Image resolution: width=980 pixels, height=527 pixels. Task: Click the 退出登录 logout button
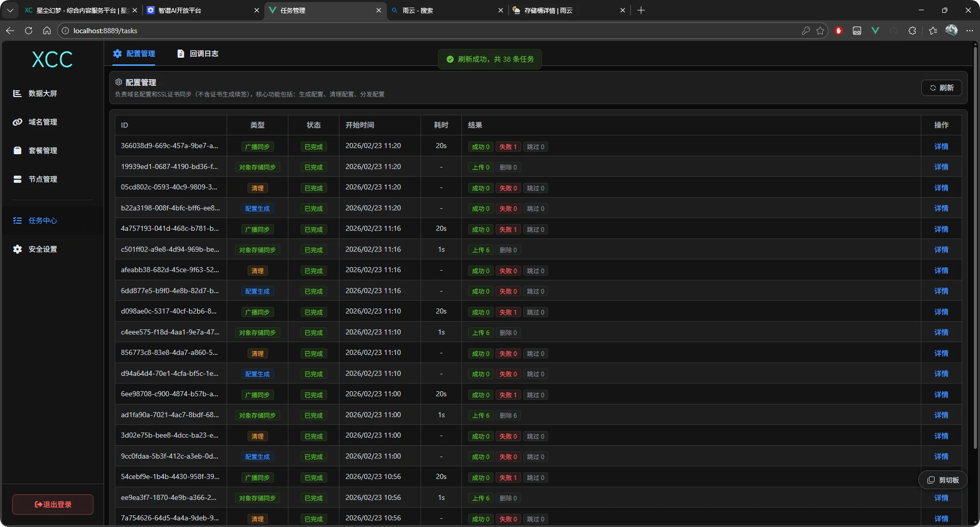point(53,505)
